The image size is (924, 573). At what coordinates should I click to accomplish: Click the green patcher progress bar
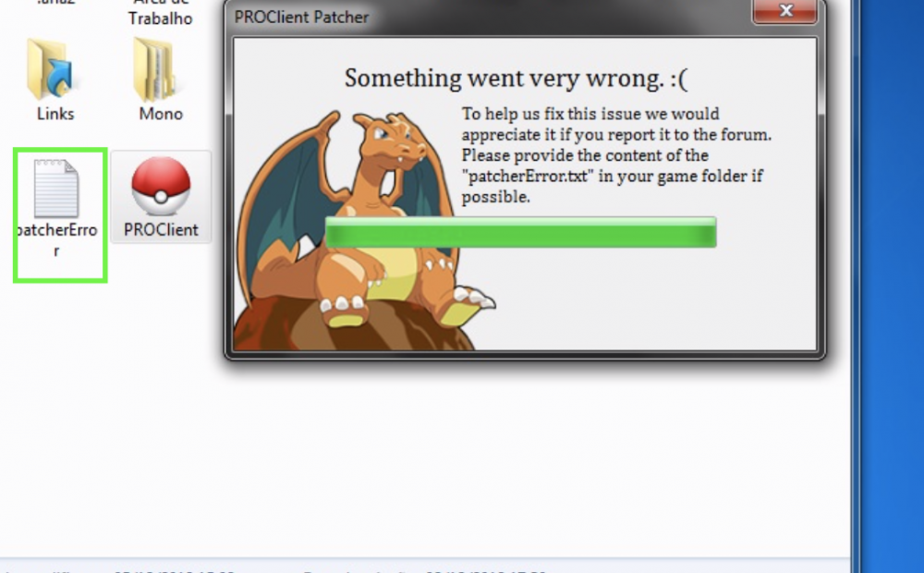click(520, 233)
